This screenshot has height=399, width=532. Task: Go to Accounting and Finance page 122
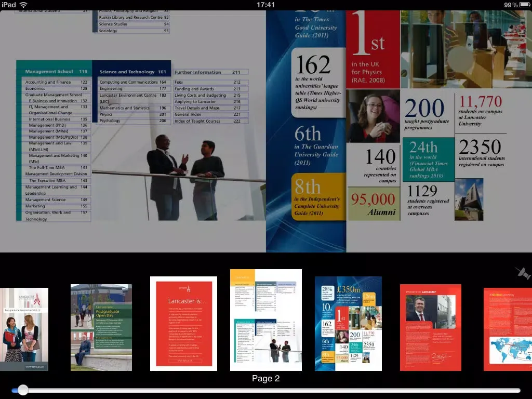(x=56, y=82)
